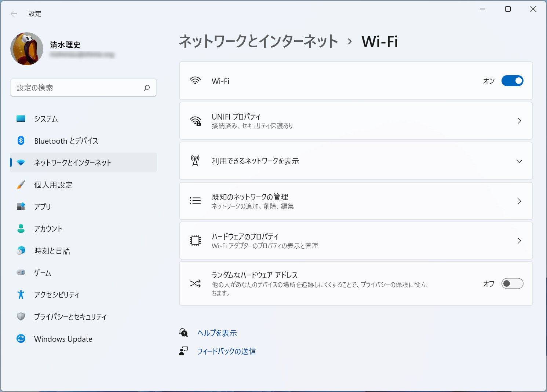
Task: Click the chip icon for ハードウェアのプロパティ
Action: pos(195,241)
